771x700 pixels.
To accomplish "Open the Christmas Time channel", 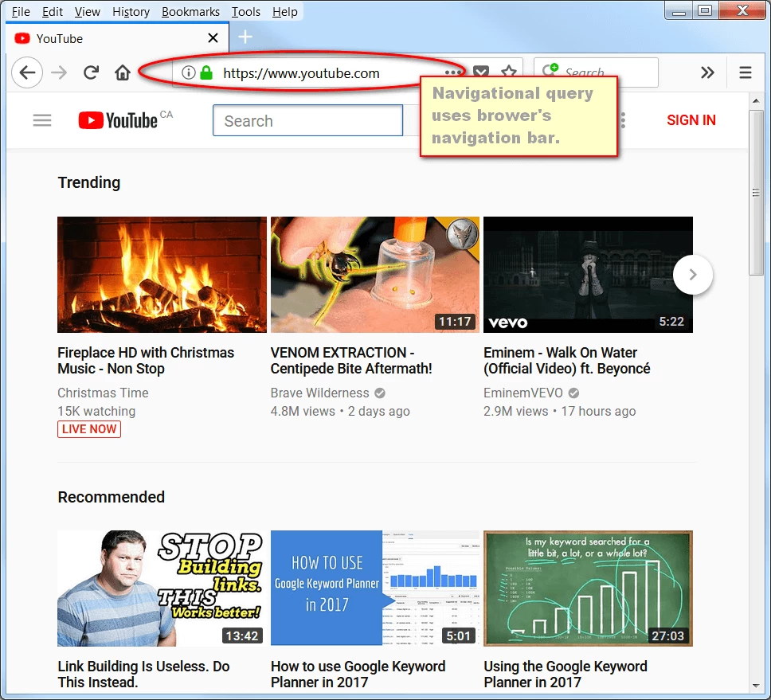I will [x=103, y=393].
